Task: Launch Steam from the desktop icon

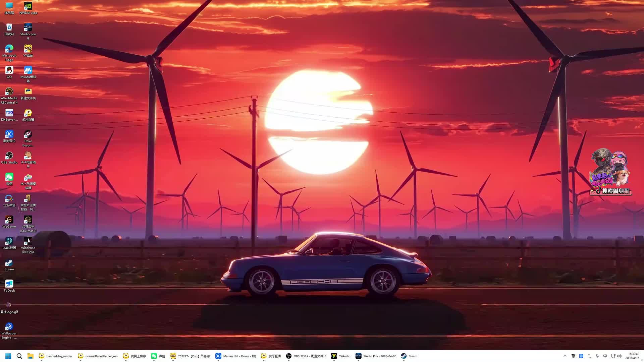Action: click(x=9, y=263)
